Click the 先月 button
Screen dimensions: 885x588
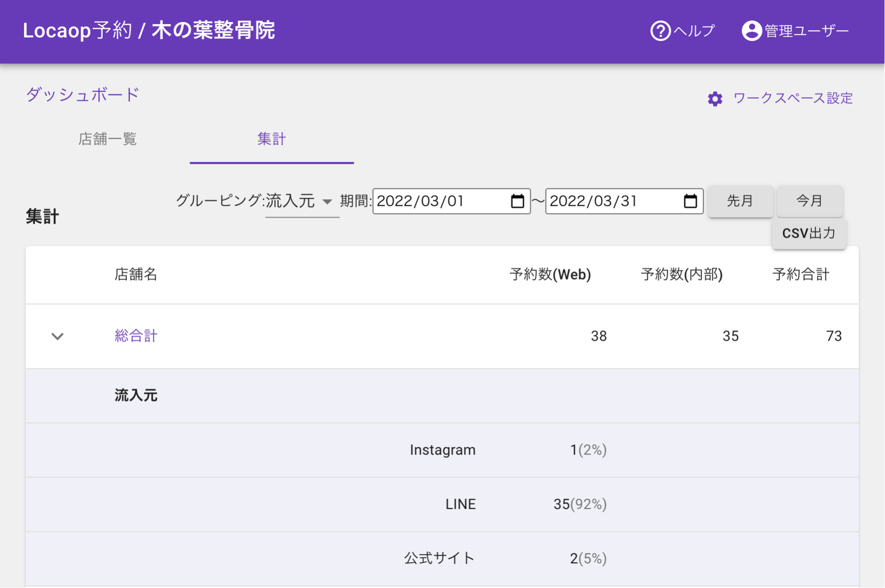pos(740,201)
